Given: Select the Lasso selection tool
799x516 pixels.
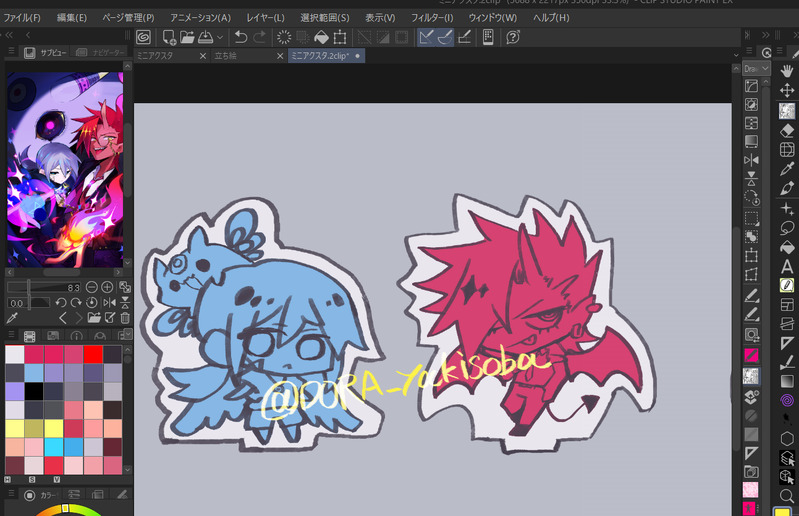Looking at the screenshot, I should [787, 228].
